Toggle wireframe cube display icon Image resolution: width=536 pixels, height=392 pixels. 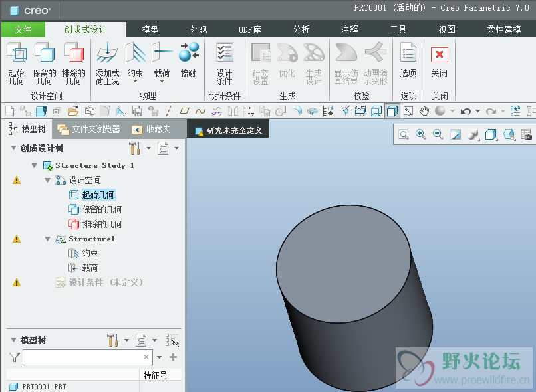pos(376,111)
